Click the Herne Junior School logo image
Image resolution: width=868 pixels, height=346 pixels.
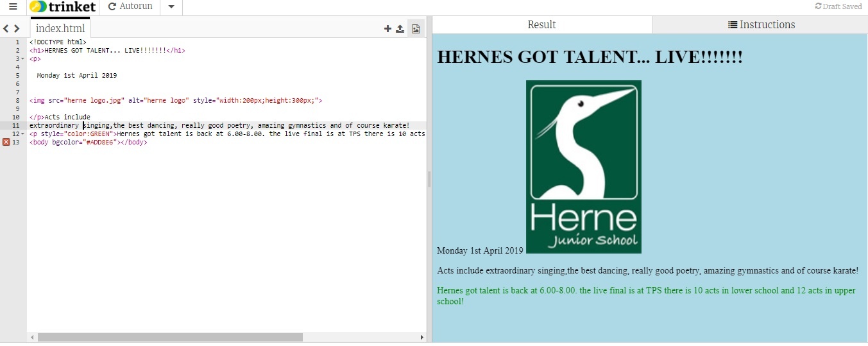coord(584,167)
